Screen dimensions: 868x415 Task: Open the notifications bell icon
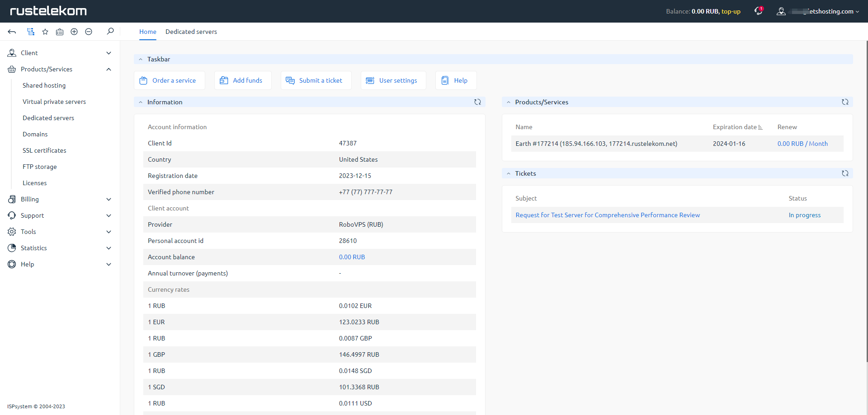click(x=759, y=11)
